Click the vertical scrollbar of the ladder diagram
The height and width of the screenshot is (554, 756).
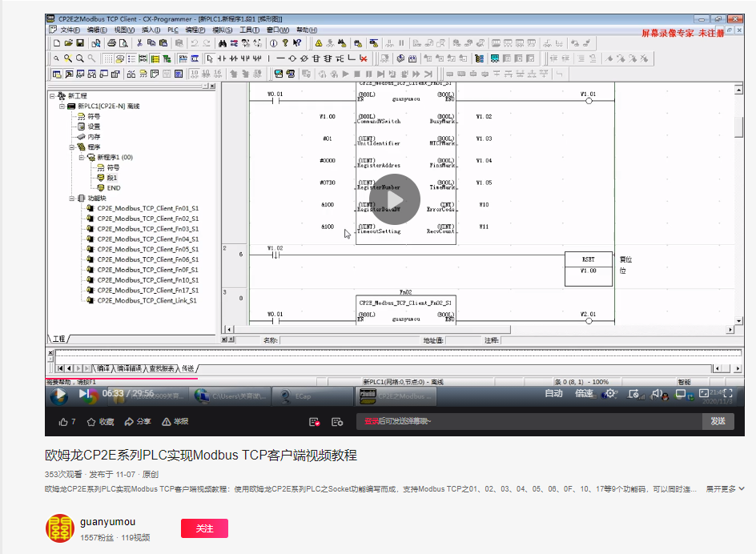pos(738,205)
